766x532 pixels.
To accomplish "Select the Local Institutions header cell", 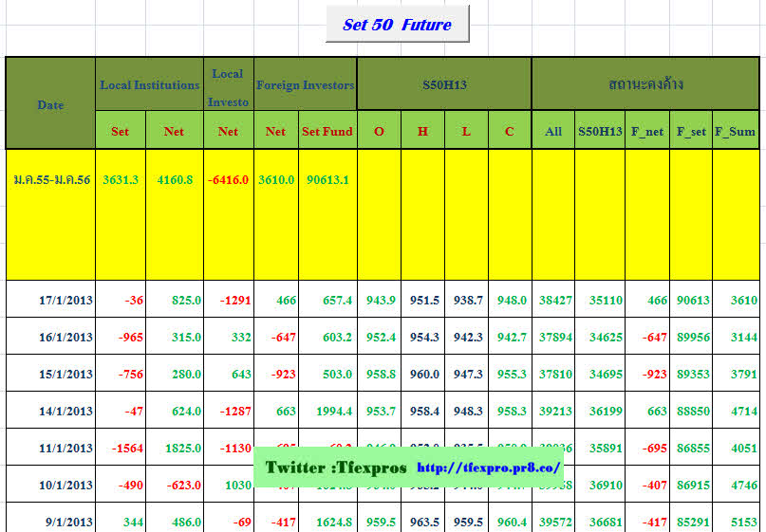I will tap(149, 84).
